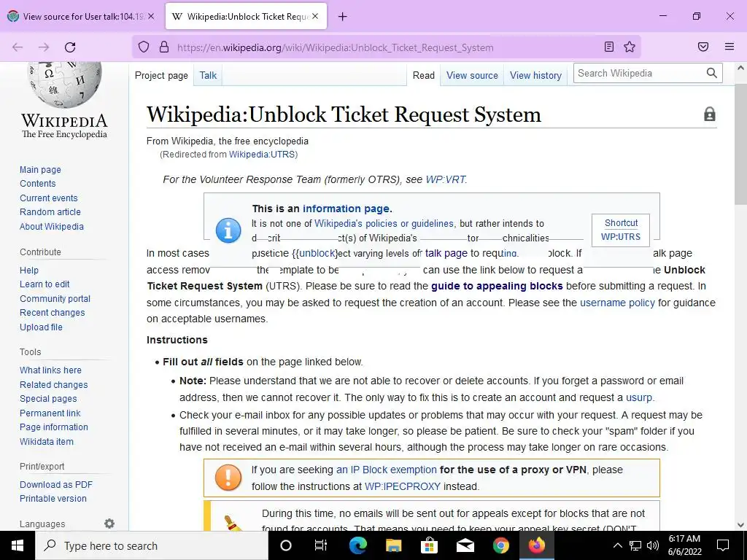This screenshot has width=747, height=560.
Task: Follow the WP:VRT link
Action: click(x=446, y=179)
